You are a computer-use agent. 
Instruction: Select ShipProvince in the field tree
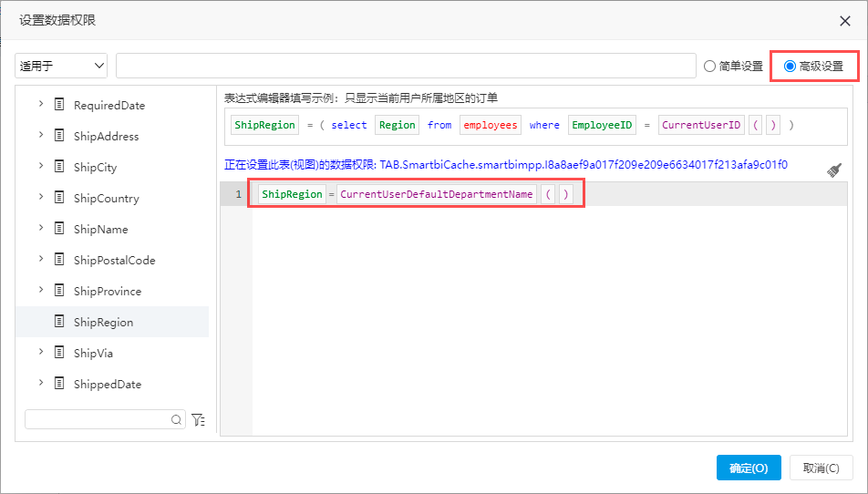pyautogui.click(x=108, y=291)
